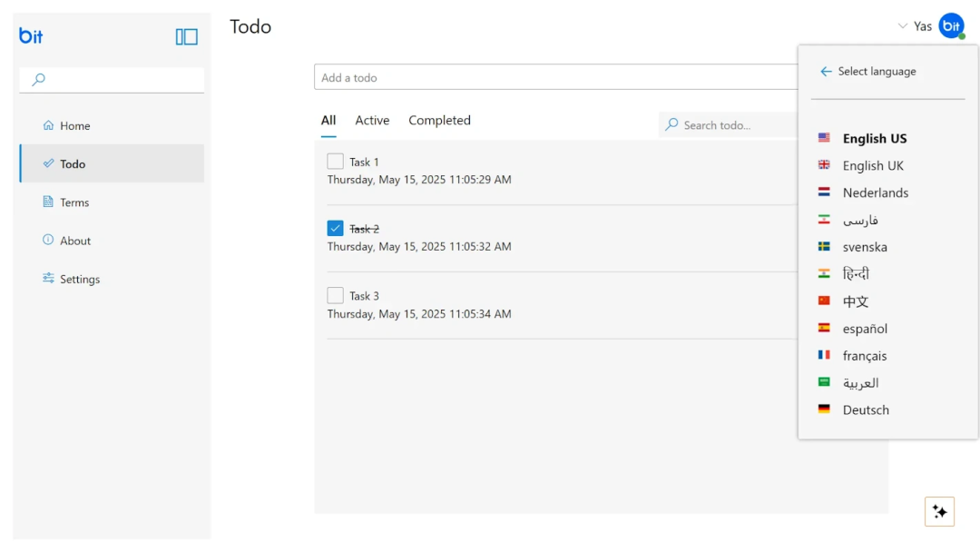This screenshot has height=552, width=980.
Task: Click the bit logo in the sidebar
Action: pyautogui.click(x=31, y=35)
